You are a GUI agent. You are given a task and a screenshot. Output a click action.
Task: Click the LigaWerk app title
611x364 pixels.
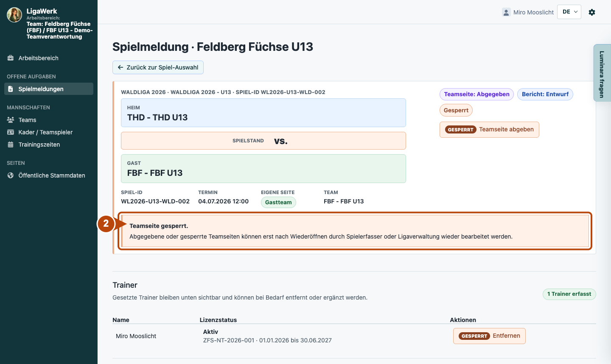coord(42,11)
